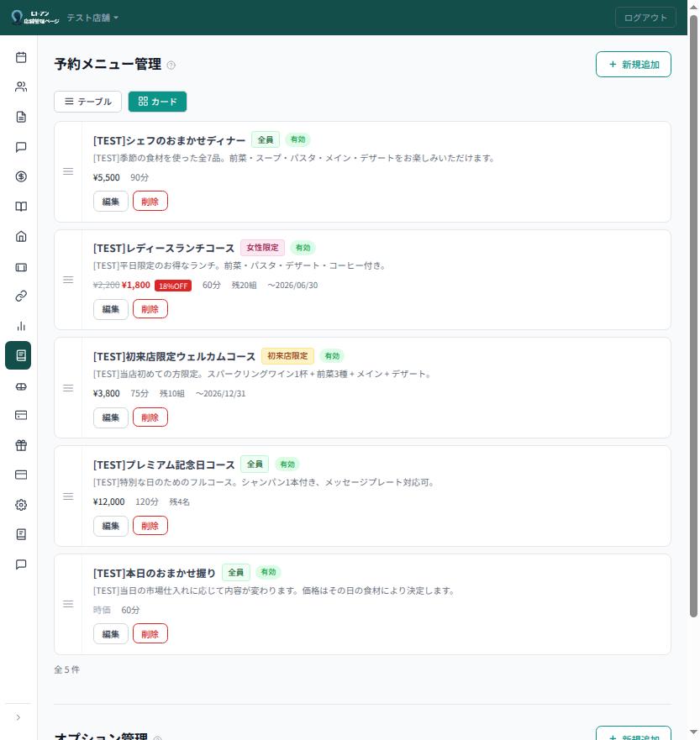The height and width of the screenshot is (740, 700).
Task: Click the ticket-shaped rectangle sidebar icon
Action: 21,267
